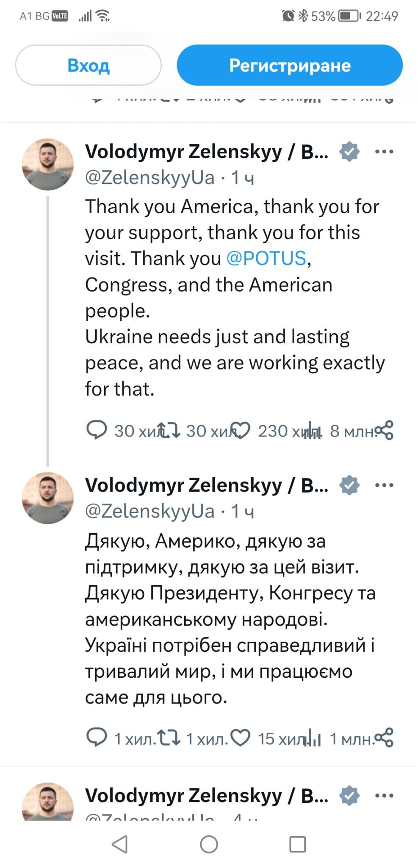
Task: Share the Ukrainian "Дякую, Америко" tweet
Action: (x=385, y=738)
